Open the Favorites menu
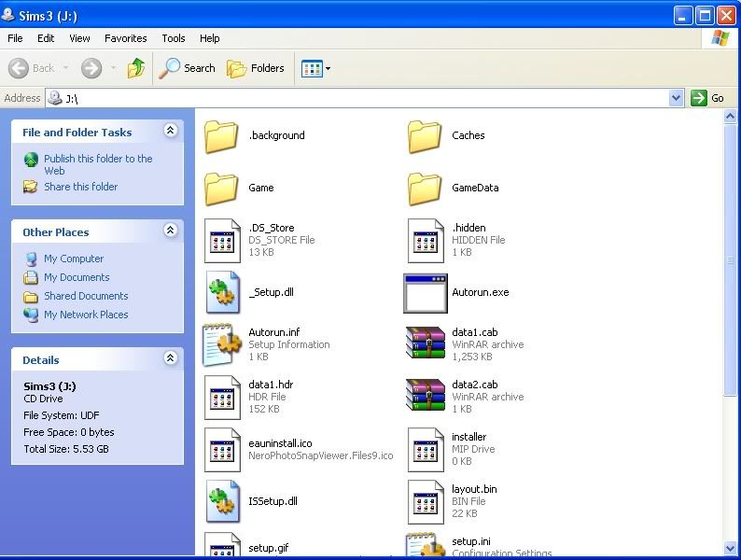Screen dimensions: 741x560 click(126, 38)
